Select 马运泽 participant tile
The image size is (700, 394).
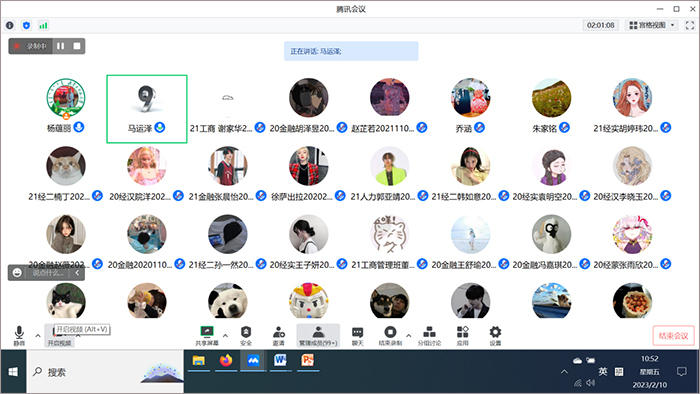146,109
